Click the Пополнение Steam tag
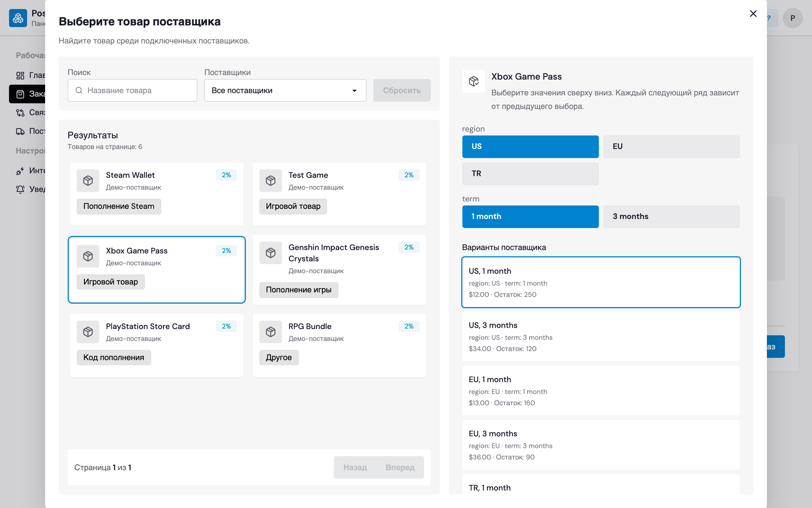The image size is (812, 508). 119,206
